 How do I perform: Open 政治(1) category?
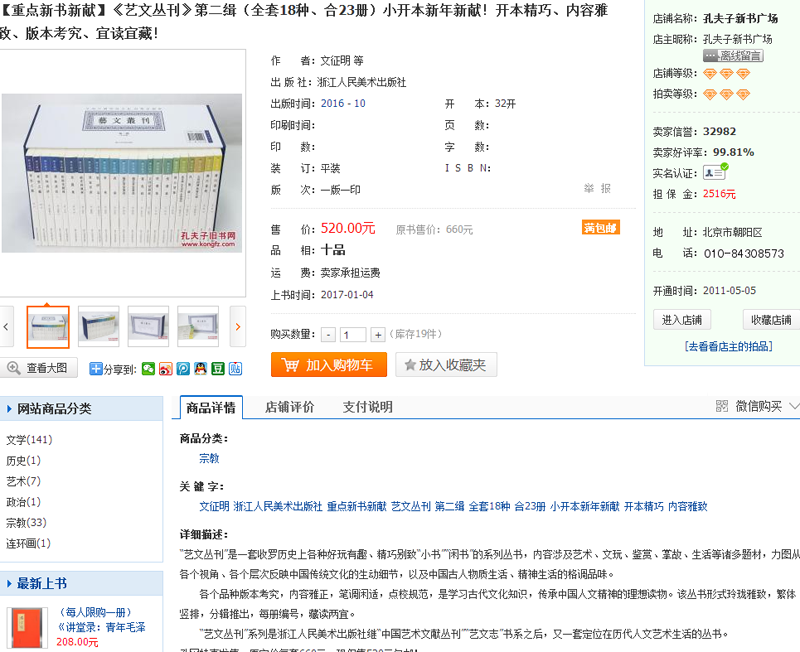(x=23, y=502)
